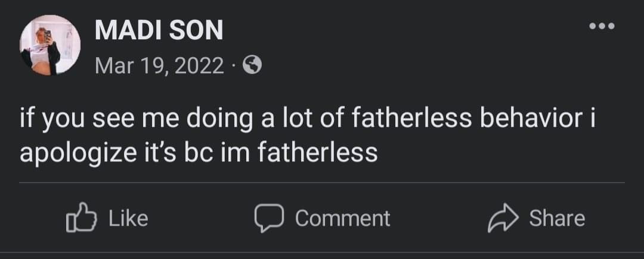Click the word 'fatherless' ending the post
The width and height of the screenshot is (644, 259).
tap(317, 153)
